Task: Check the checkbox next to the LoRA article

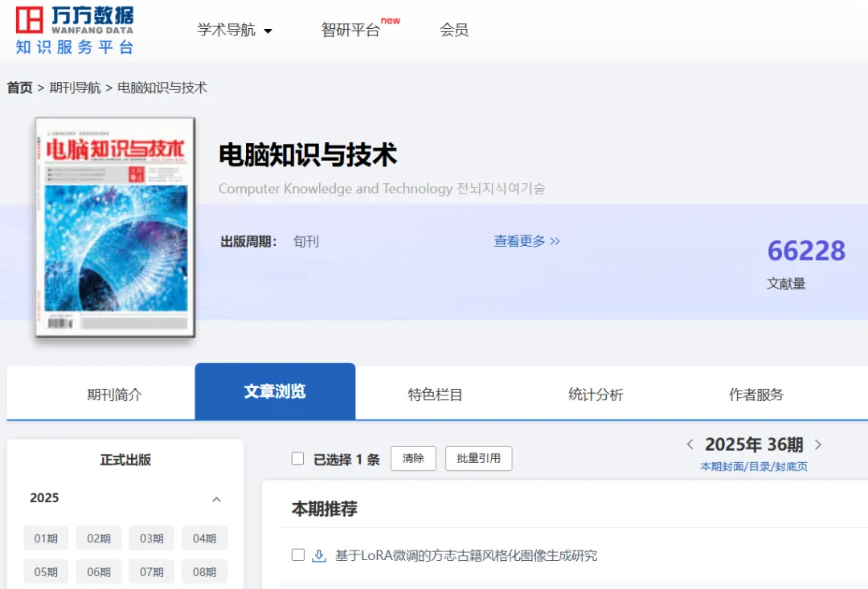Action: click(297, 554)
